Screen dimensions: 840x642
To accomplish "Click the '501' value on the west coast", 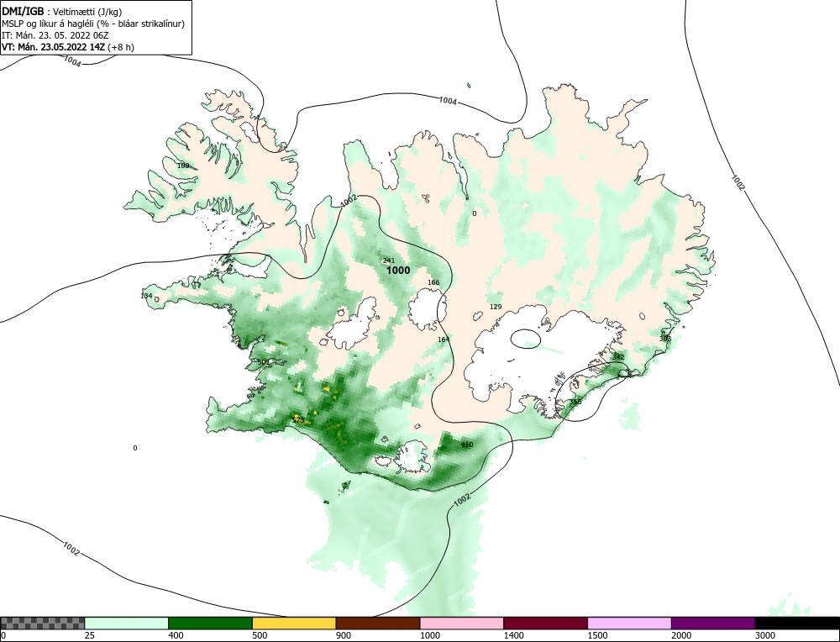I will [264, 362].
